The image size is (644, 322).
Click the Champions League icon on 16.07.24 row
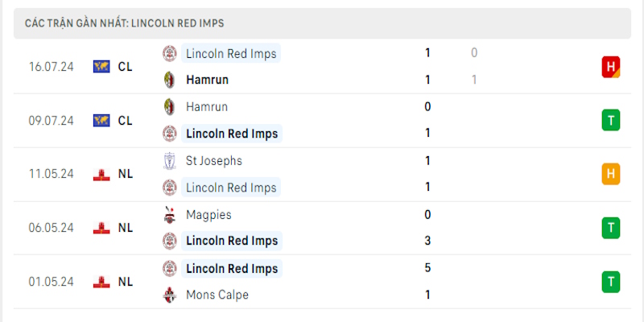pos(101,67)
